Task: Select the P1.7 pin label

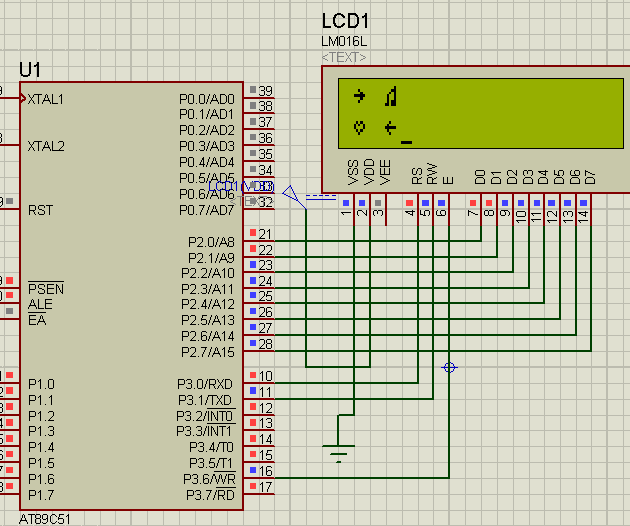Action: pyautogui.click(x=41, y=495)
